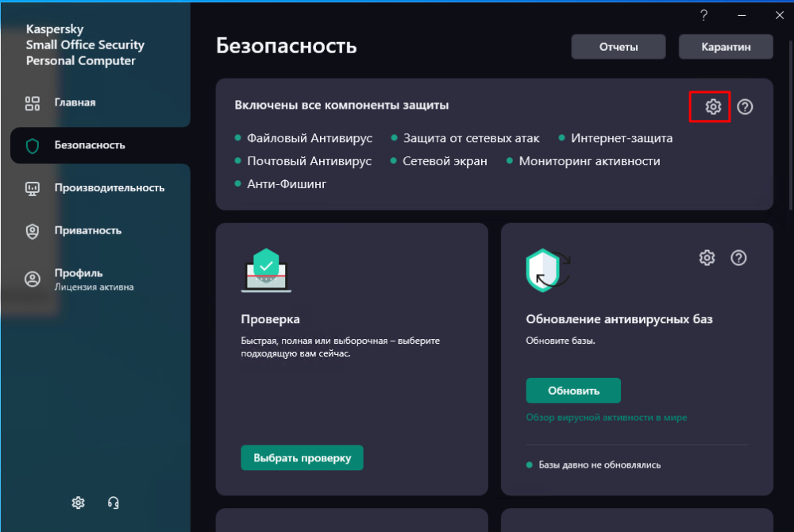Open protection components settings gear
The width and height of the screenshot is (794, 532).
(x=713, y=107)
